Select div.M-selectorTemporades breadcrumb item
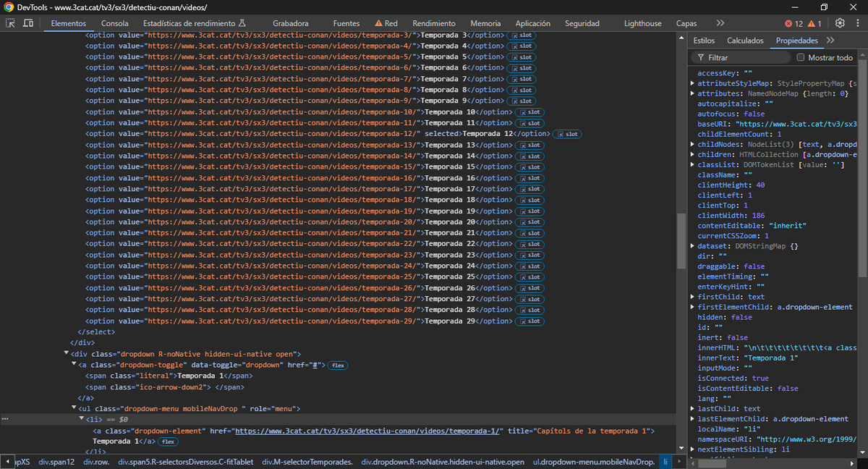Screen dimensions: 868x469 point(308,462)
